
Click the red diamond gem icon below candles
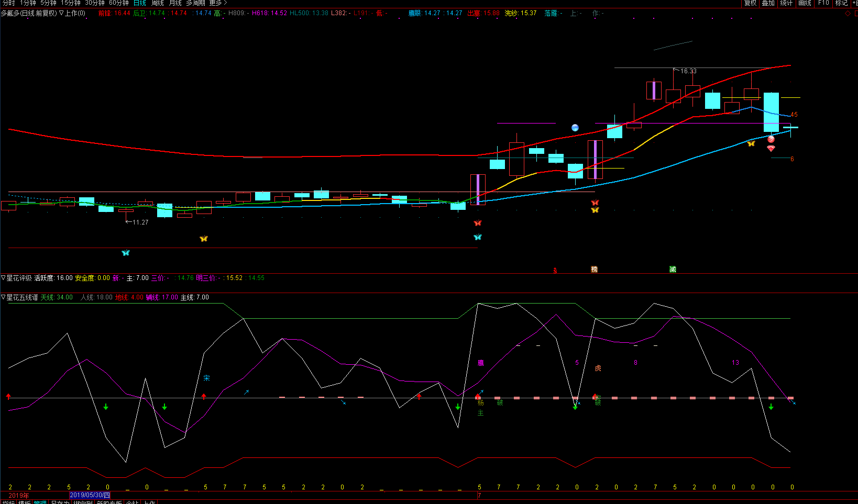[x=771, y=149]
